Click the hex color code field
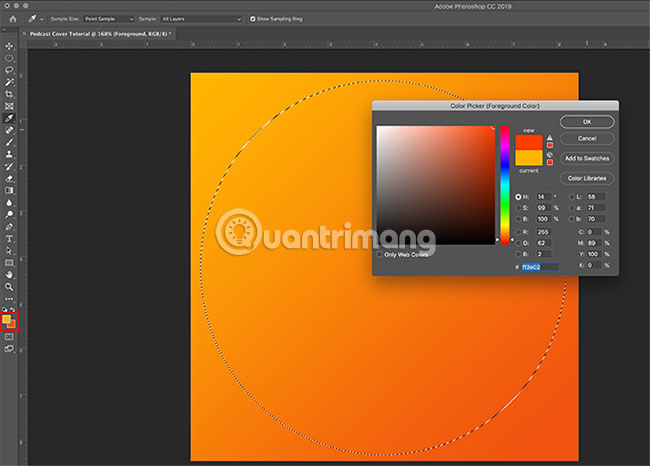Image resolution: width=650 pixels, height=466 pixels. coord(540,267)
